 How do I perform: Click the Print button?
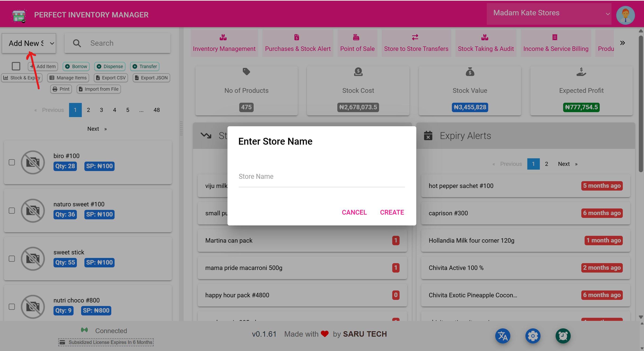tap(61, 89)
